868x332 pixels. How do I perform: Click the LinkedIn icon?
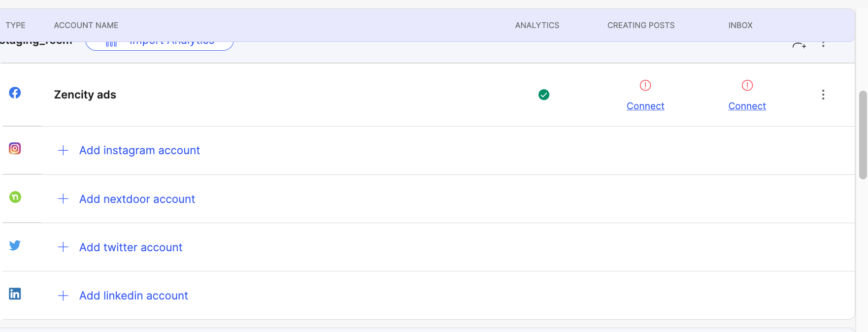click(x=15, y=294)
